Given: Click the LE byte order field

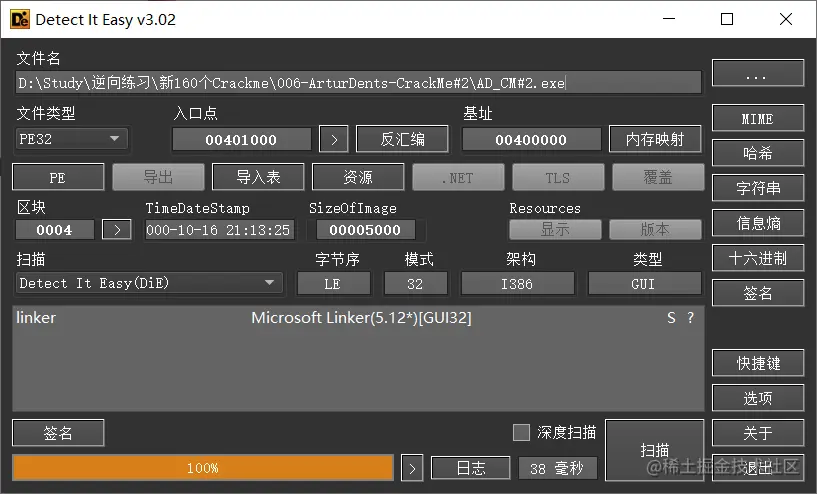Looking at the screenshot, I should 333,284.
